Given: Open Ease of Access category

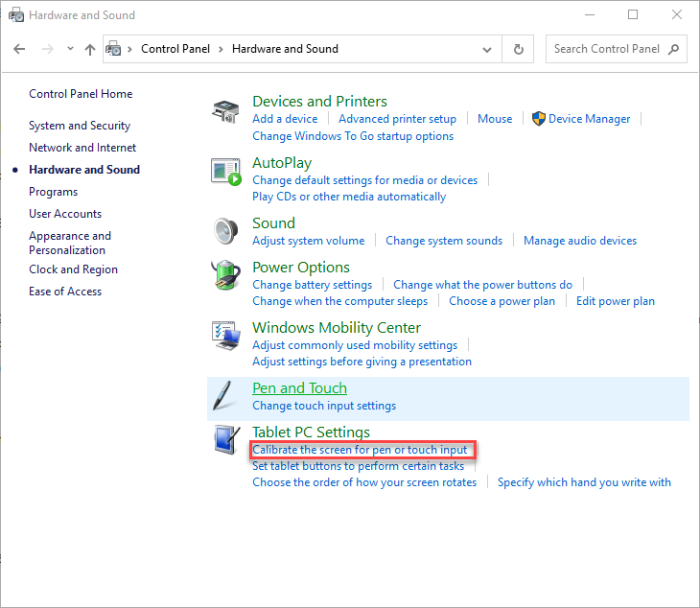Looking at the screenshot, I should coord(65,292).
